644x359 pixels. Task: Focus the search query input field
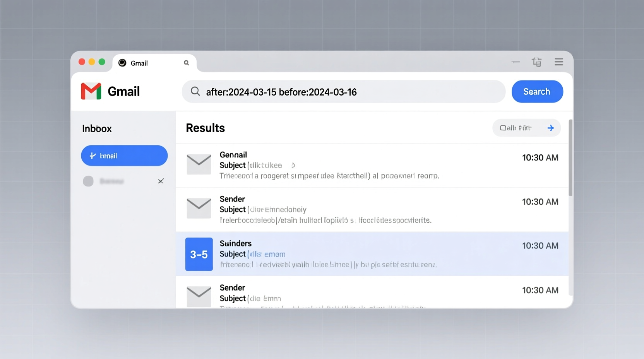[x=344, y=91]
